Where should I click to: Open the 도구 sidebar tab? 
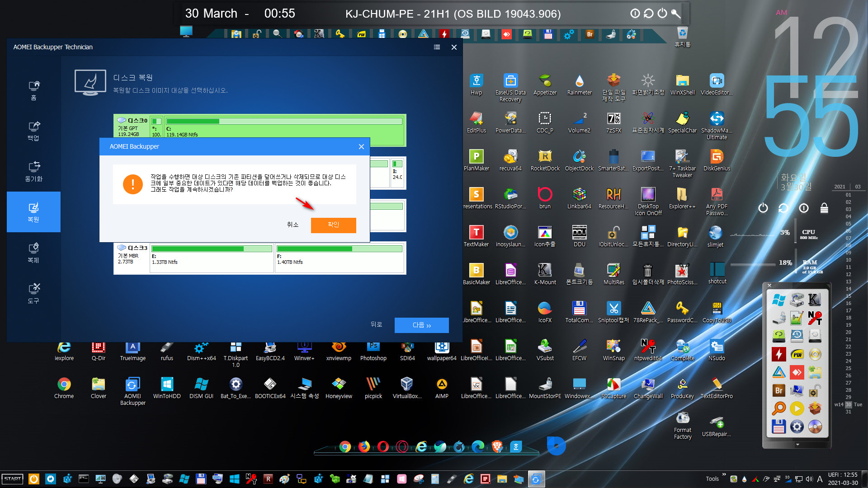point(33,294)
